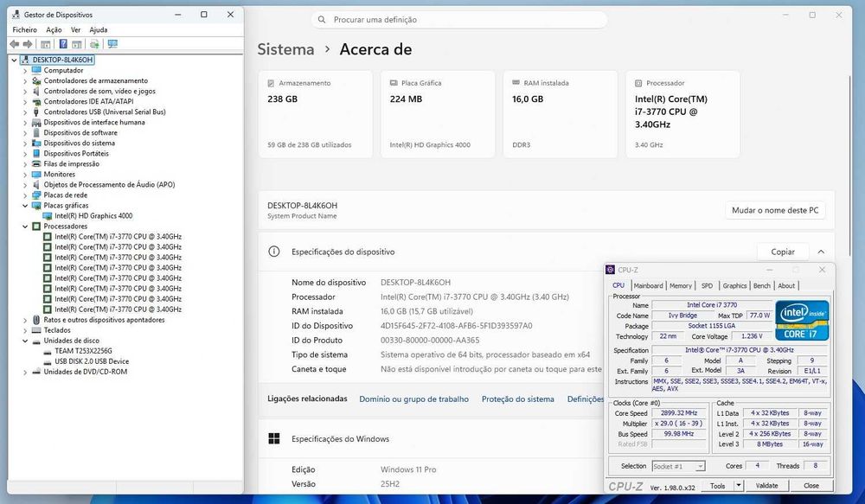Screen dimensions: 865x504
Task: Expand the Dispositivos Portáteis node
Action: pos(25,154)
